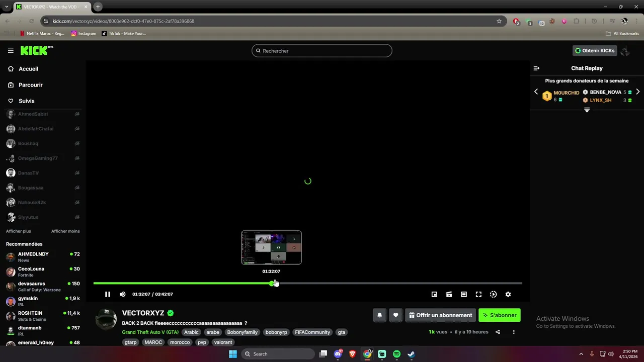
Task: Pause the video playback
Action: point(107,294)
